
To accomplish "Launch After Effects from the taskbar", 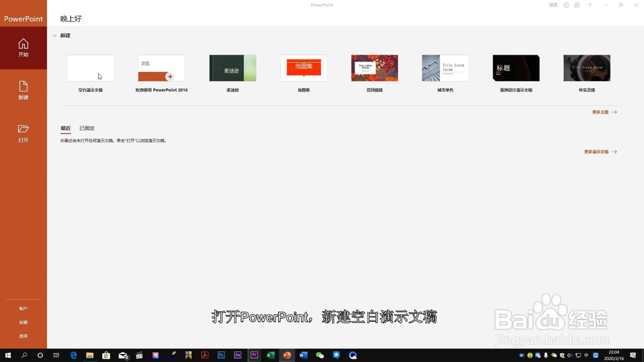I will [238, 356].
